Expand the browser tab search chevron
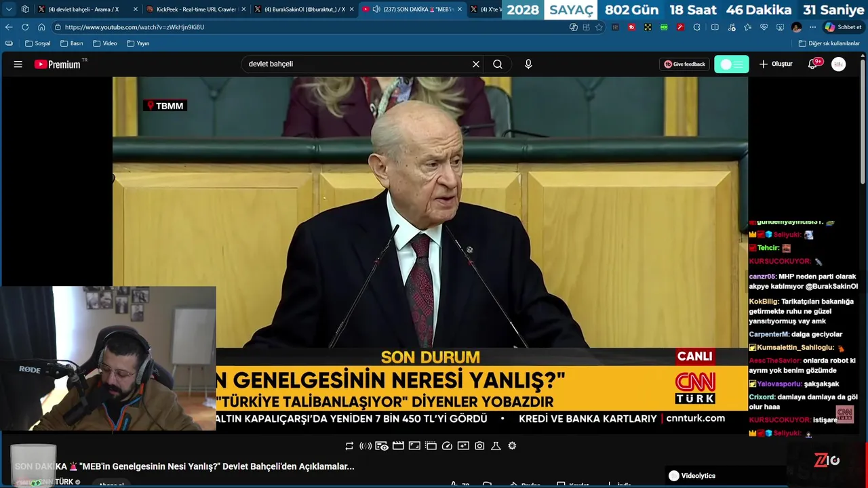This screenshot has height=488, width=868. click(9, 9)
